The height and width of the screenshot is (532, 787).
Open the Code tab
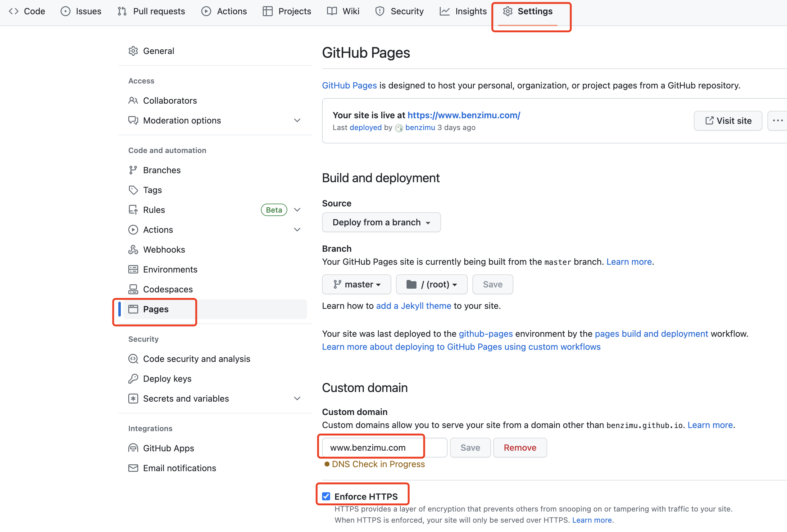[x=27, y=11]
